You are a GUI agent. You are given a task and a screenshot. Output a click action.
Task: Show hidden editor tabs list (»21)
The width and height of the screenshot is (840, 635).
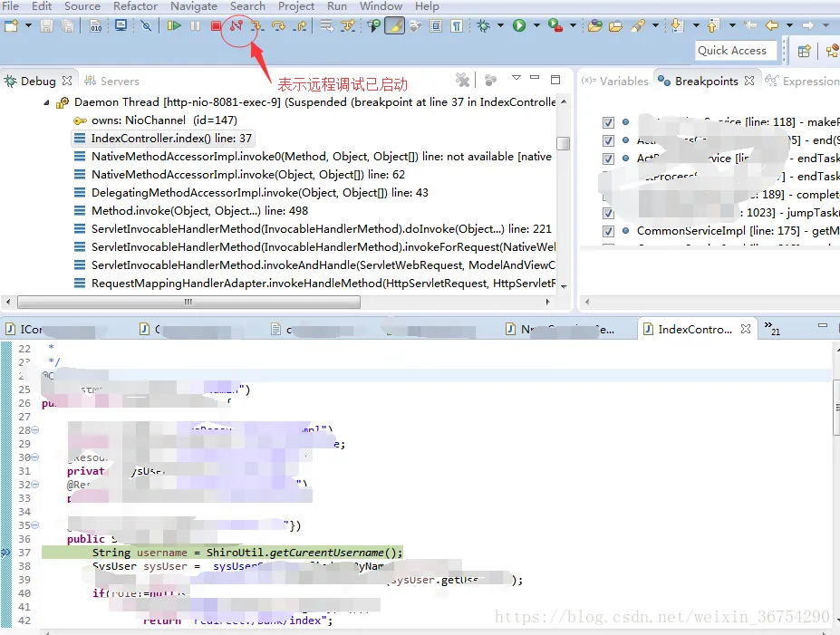coord(772,328)
